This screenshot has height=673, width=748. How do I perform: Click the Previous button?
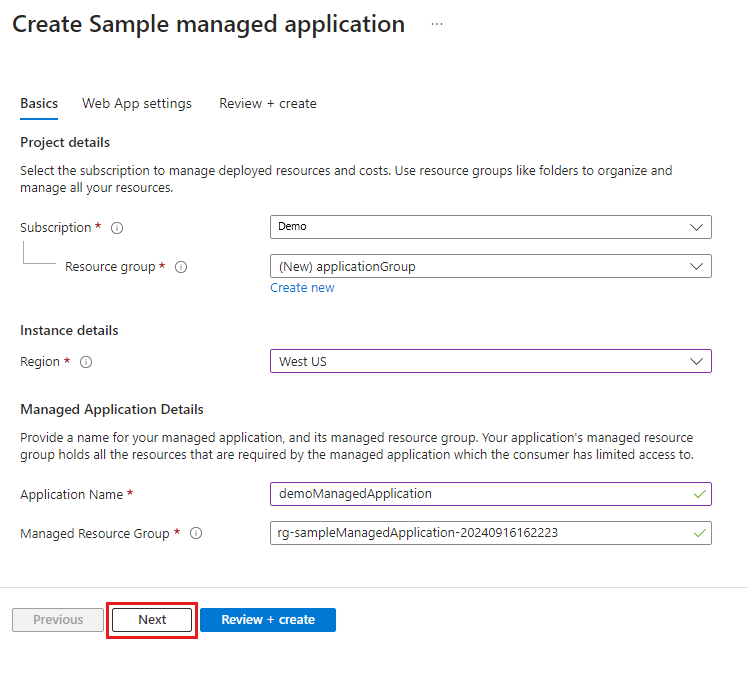[x=58, y=620]
